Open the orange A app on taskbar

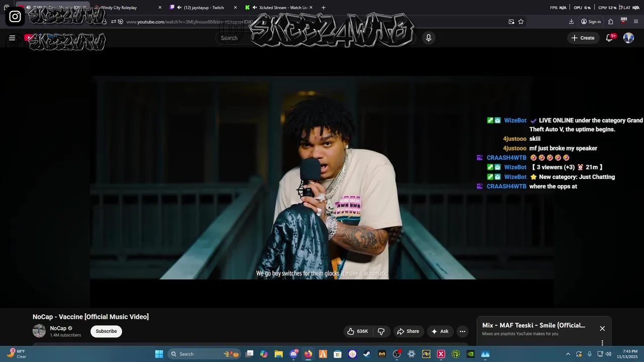[x=323, y=354]
